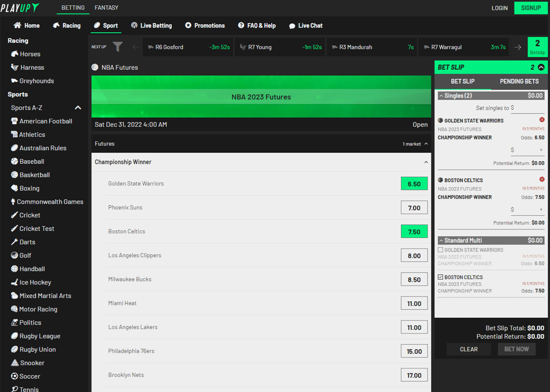Select Milwaukee Bucks 8.50 odds
This screenshot has width=550, height=392.
(414, 279)
